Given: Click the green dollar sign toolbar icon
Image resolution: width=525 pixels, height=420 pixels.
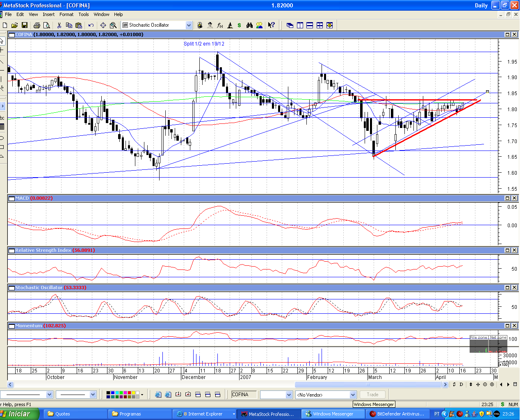Looking at the screenshot, I should coord(240,25).
